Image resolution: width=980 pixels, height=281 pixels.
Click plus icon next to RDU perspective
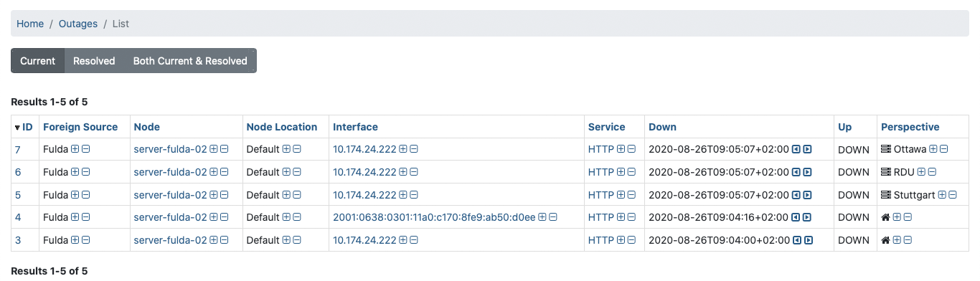tap(922, 172)
